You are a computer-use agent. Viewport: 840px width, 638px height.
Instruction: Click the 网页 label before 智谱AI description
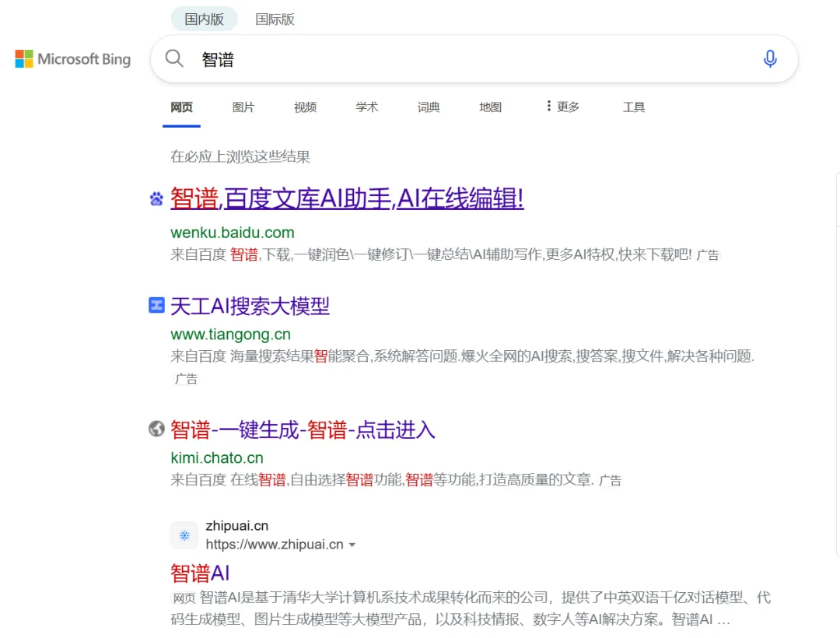point(184,598)
